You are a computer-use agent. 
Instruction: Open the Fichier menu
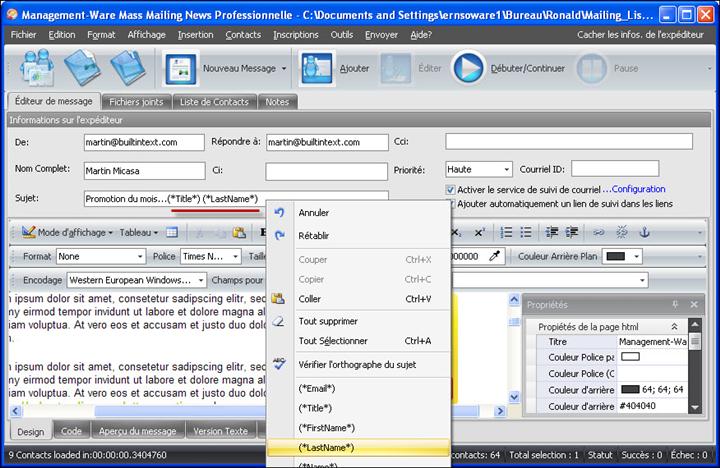23,34
